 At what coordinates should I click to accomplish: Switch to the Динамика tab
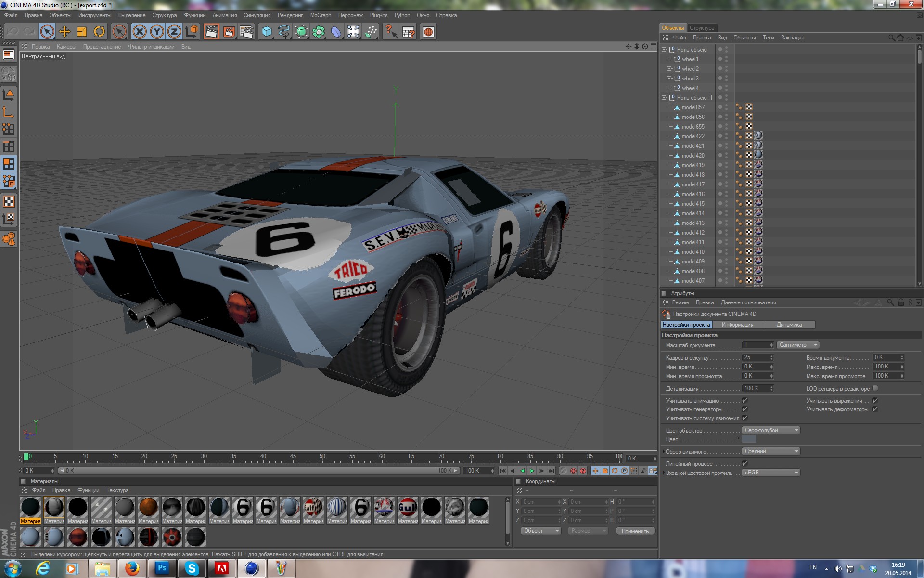789,325
